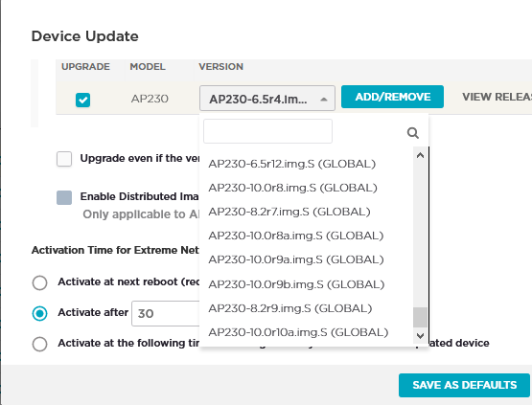Click the dropdown list scroll up arrow
532x405 pixels.
420,155
